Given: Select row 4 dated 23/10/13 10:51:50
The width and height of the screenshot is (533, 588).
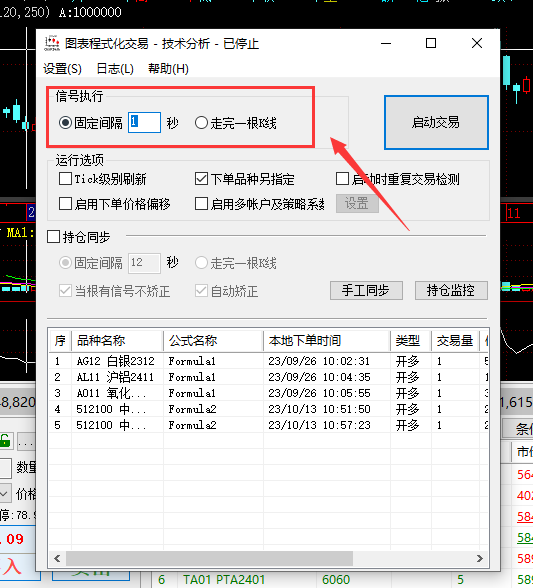Looking at the screenshot, I should (269, 409).
